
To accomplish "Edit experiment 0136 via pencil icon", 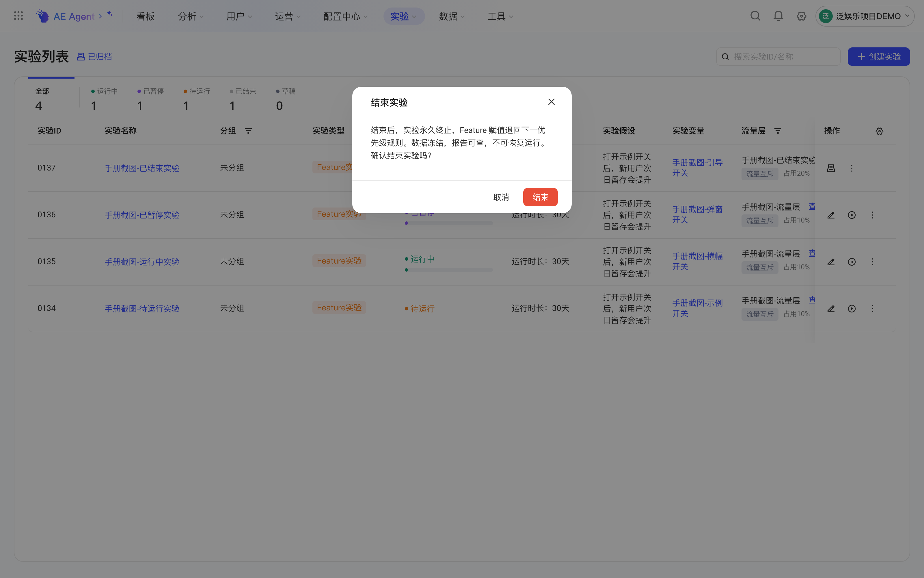I will click(x=831, y=215).
